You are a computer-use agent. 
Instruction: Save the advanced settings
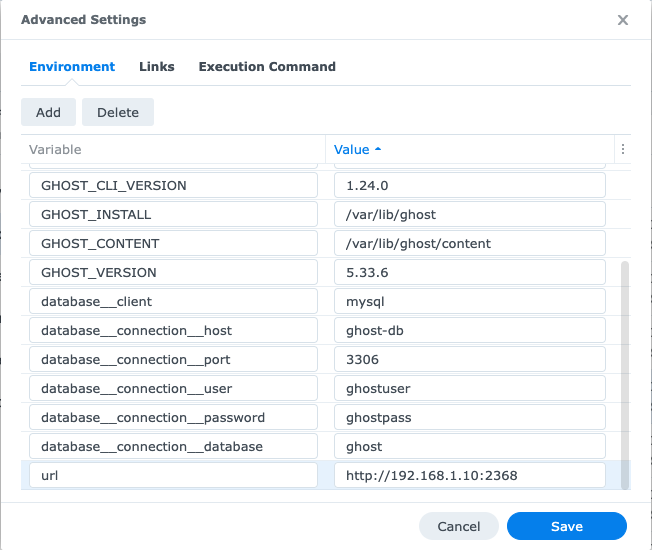click(x=567, y=526)
